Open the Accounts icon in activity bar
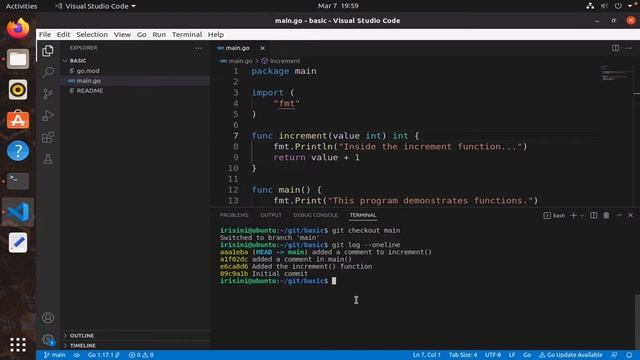The width and height of the screenshot is (640, 360). click(48, 318)
